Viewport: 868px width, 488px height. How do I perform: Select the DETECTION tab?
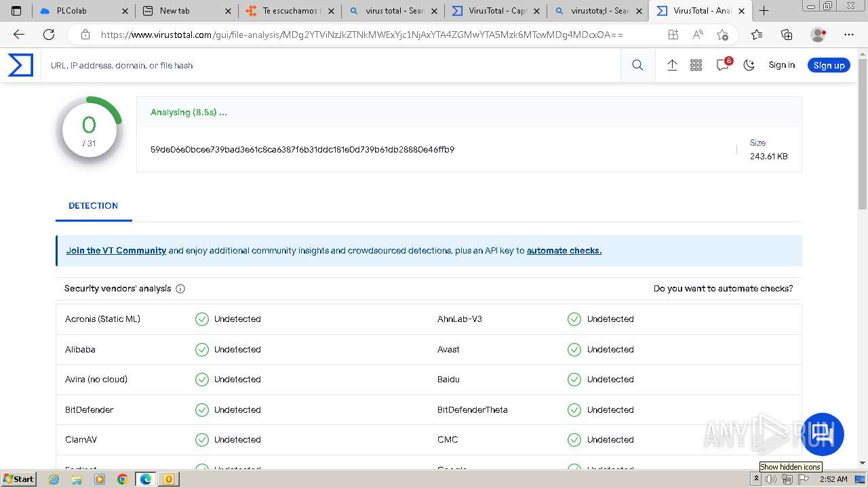94,206
